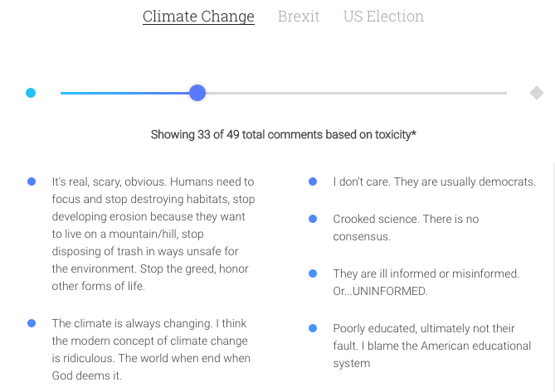Image resolution: width=555 pixels, height=392 pixels.
Task: Click blue dot beside "Poorly educated" comment
Action: (313, 328)
